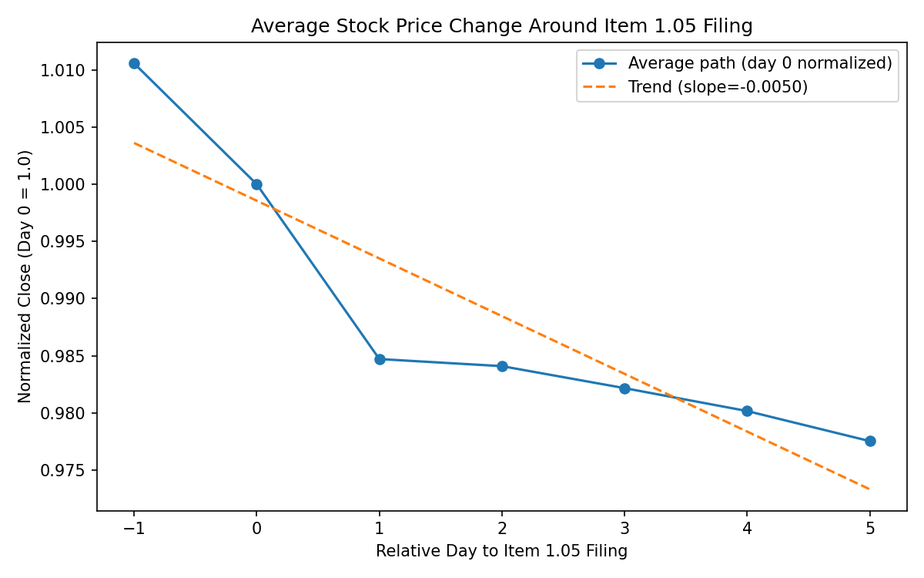Click the data point at day 5
The width and height of the screenshot is (924, 578).
pos(870,441)
